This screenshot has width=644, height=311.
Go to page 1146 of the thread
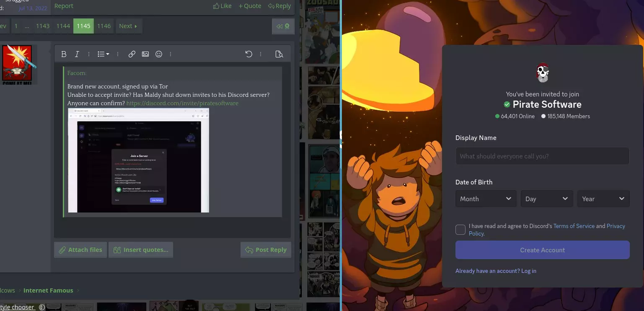[104, 26]
